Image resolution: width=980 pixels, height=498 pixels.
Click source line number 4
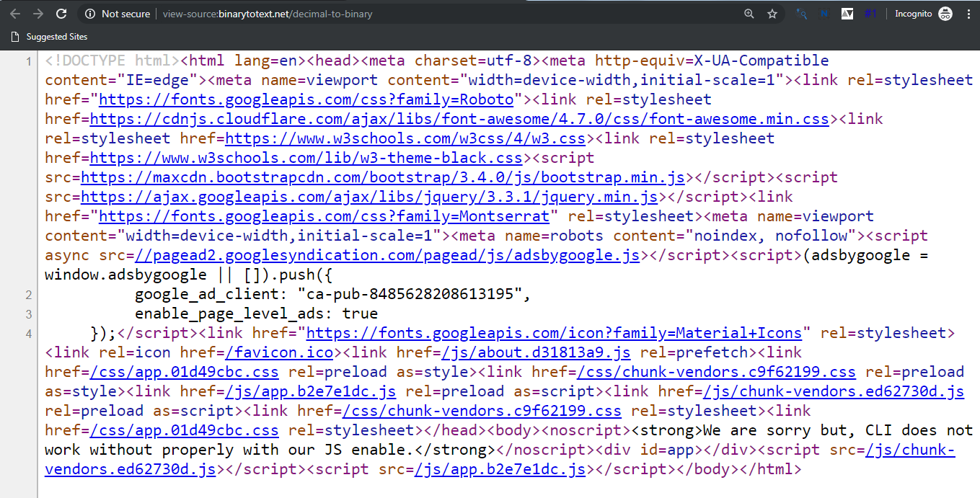pos(28,334)
